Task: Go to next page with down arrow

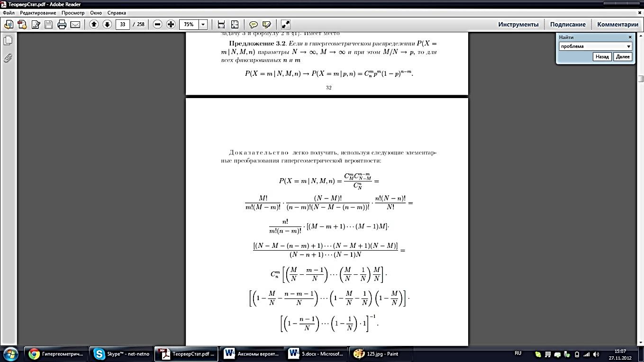Action: point(107,24)
